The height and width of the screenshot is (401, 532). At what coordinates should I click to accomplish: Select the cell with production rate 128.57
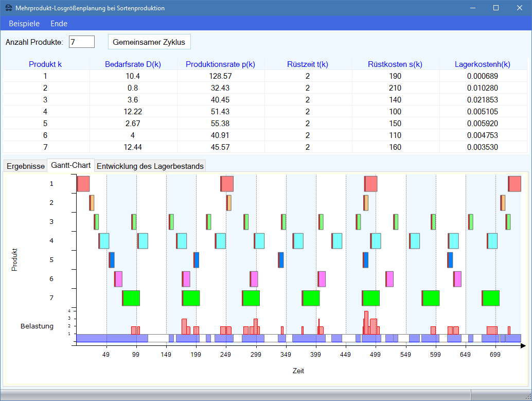tap(220, 76)
